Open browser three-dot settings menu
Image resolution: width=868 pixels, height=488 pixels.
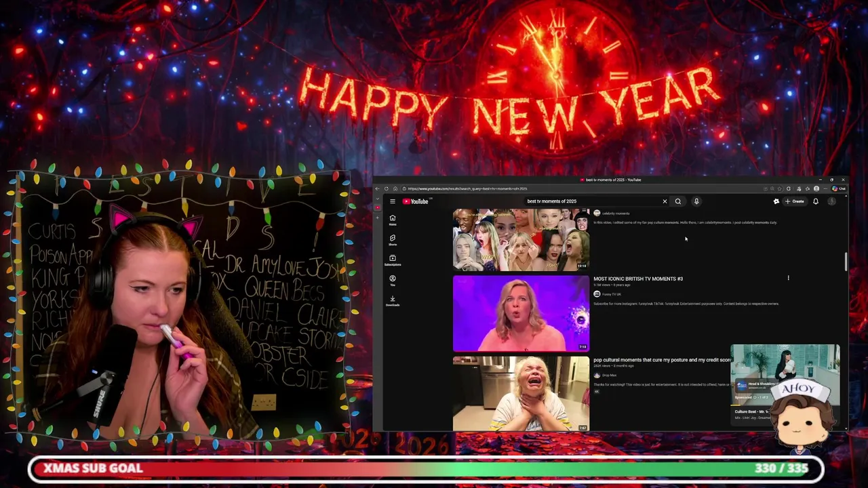point(825,188)
